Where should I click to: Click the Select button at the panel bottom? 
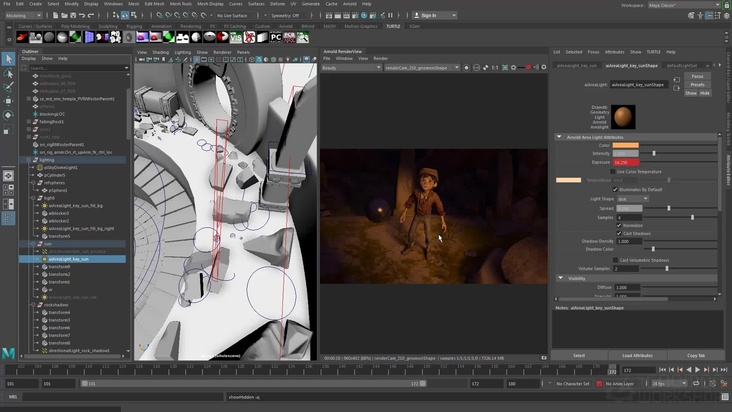pos(579,356)
